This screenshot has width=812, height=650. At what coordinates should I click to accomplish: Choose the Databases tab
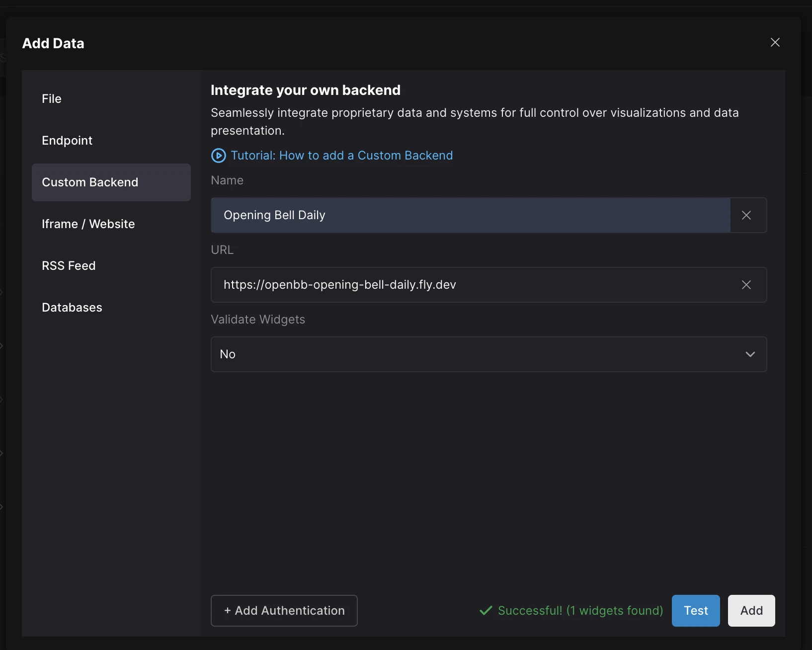(72, 308)
